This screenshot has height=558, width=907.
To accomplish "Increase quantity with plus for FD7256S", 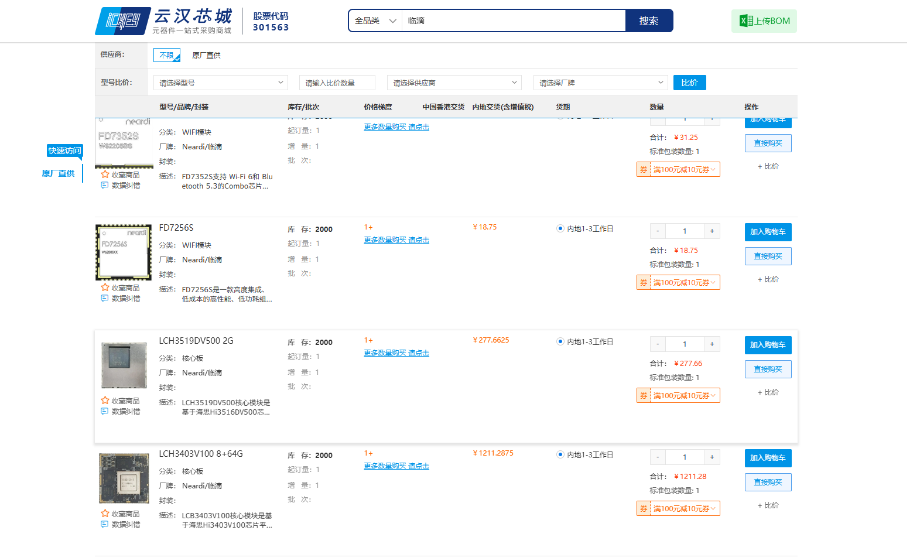I will tap(712, 231).
